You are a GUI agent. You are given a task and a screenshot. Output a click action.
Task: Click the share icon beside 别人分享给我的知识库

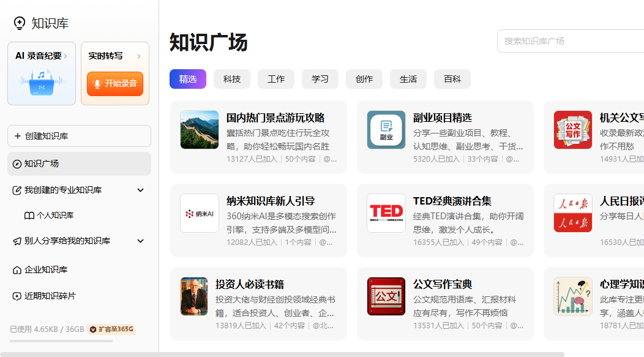(17, 241)
